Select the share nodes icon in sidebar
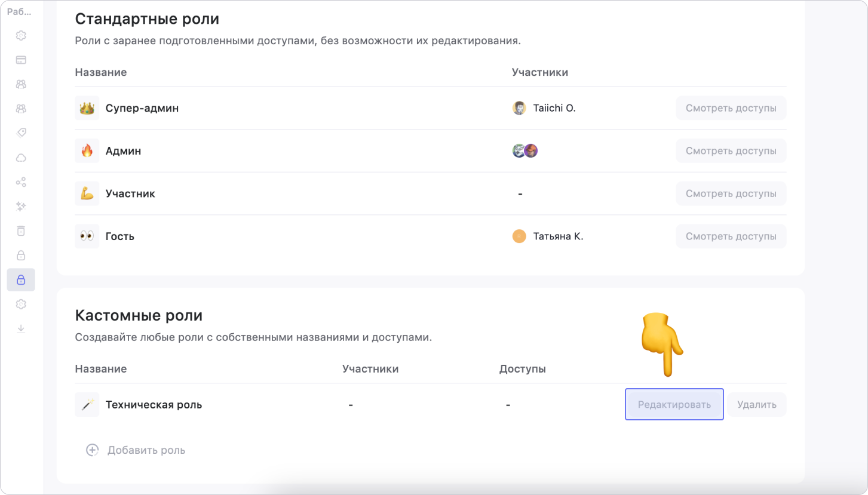Viewport: 868px width, 495px height. pyautogui.click(x=21, y=182)
